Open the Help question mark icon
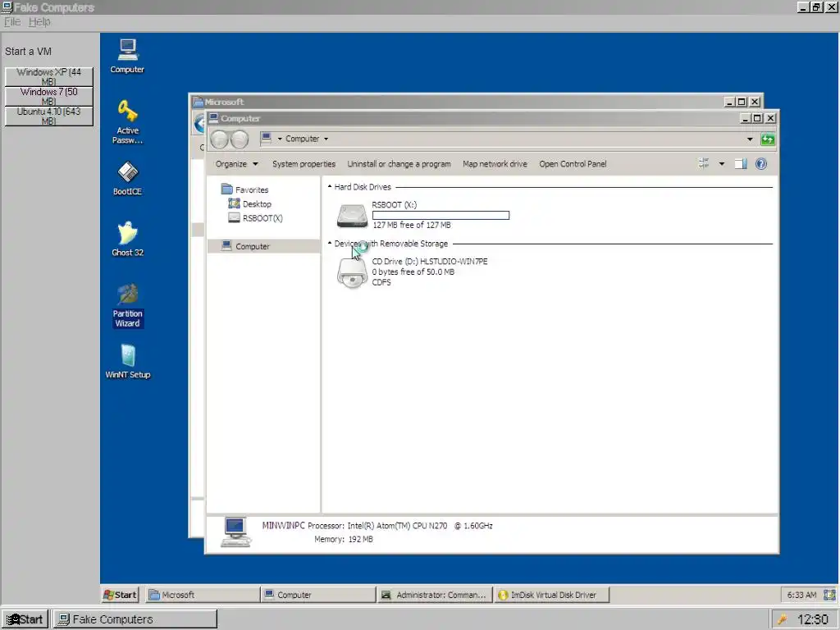Screen dimensions: 840x630 pyautogui.click(x=760, y=164)
